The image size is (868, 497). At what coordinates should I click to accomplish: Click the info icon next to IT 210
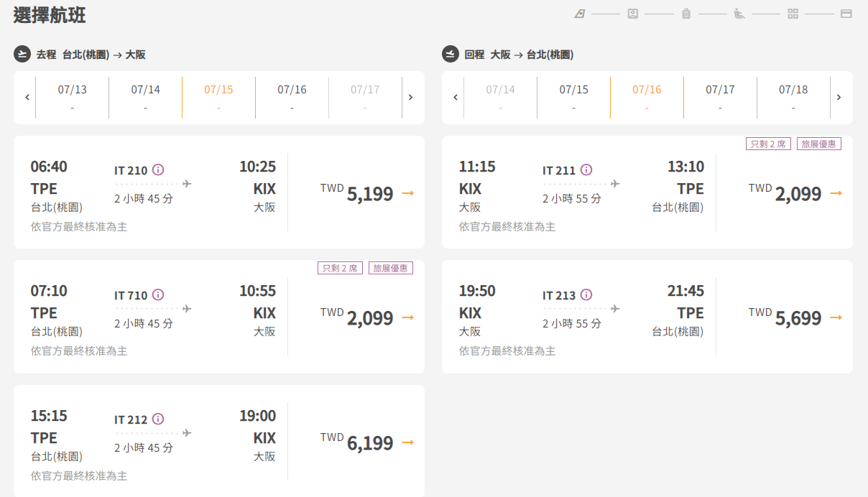(x=158, y=170)
